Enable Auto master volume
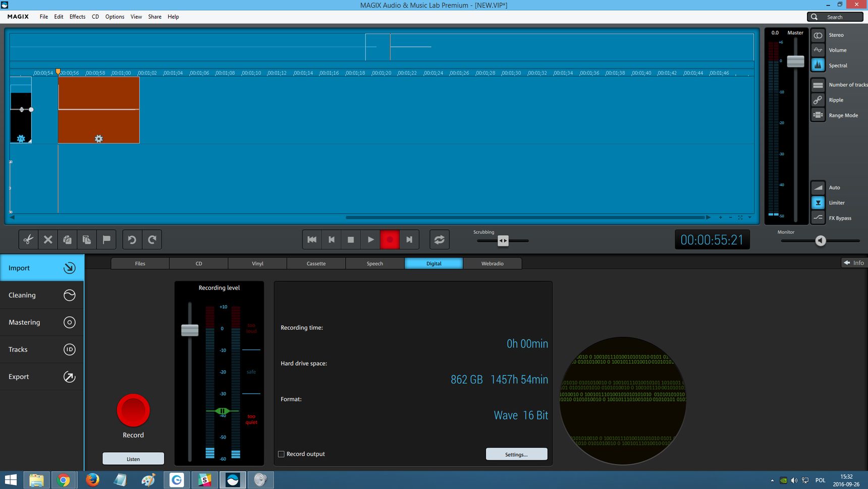This screenshot has height=489, width=868. 818,187
